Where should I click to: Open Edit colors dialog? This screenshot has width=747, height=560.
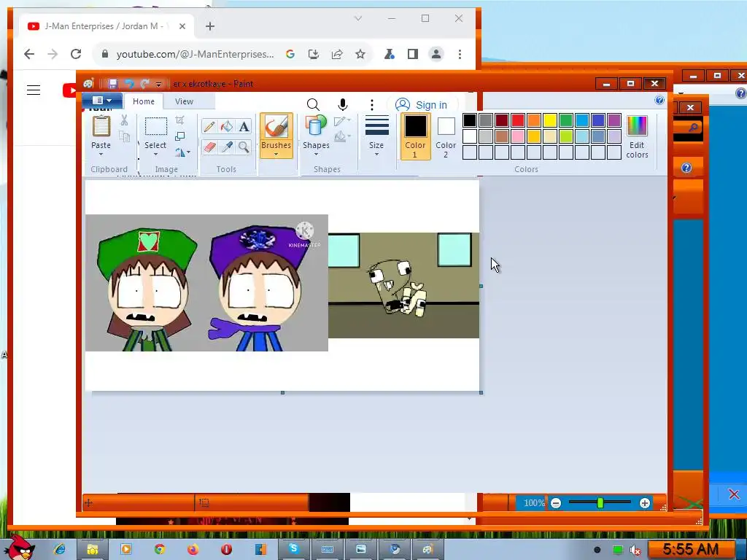click(x=637, y=137)
